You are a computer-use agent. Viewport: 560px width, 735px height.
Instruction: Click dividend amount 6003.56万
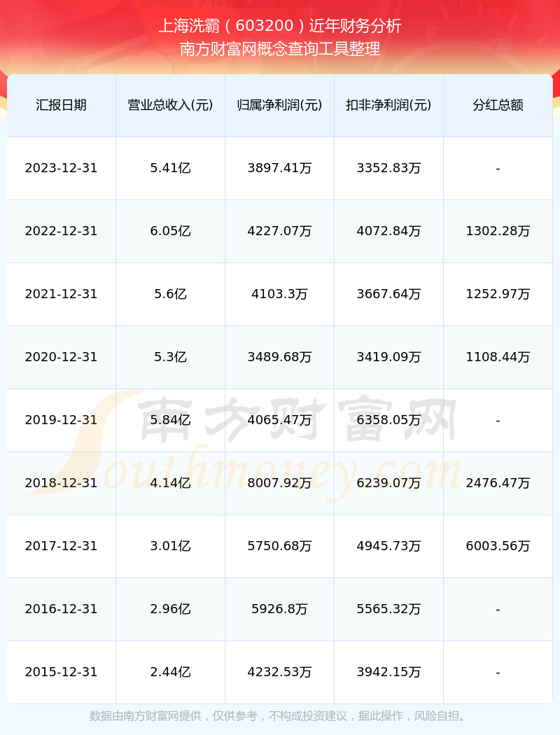click(498, 546)
